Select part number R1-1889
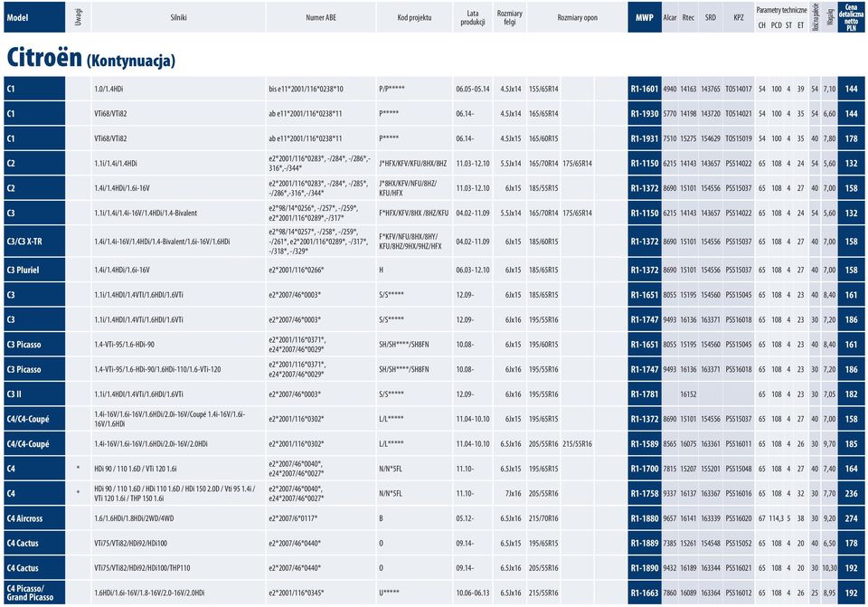The image size is (868, 607). tap(645, 544)
